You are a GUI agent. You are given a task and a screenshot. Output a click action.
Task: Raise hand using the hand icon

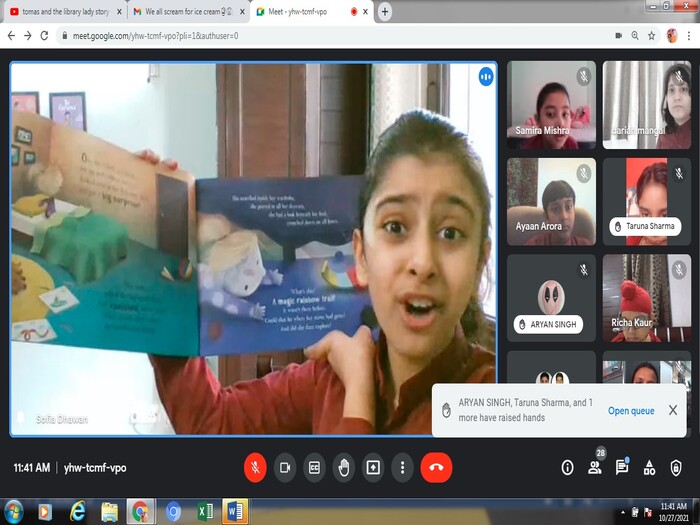(x=344, y=467)
